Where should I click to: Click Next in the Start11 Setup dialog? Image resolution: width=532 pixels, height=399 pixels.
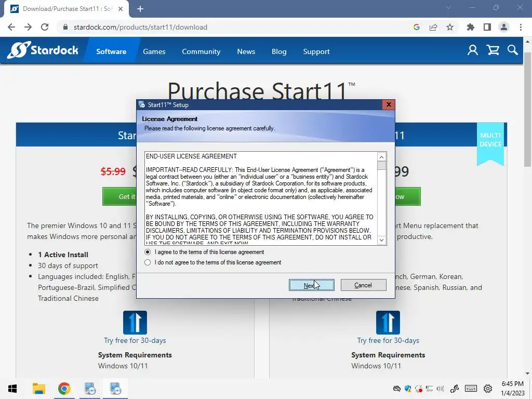[x=312, y=285]
